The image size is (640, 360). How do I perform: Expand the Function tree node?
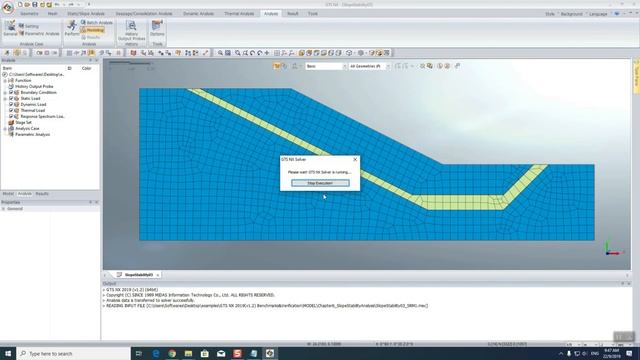(5, 81)
